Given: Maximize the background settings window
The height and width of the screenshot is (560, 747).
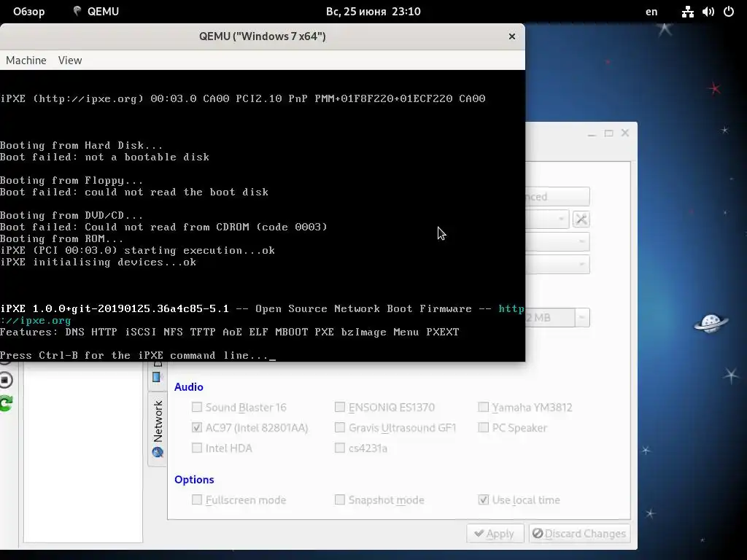Looking at the screenshot, I should [x=608, y=133].
